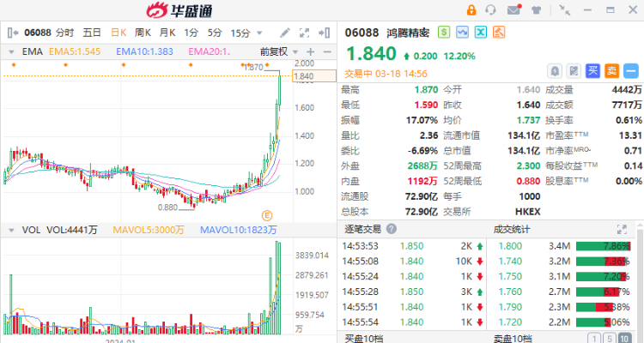Select the 14:53:53 trade row

pyautogui.click(x=412, y=246)
